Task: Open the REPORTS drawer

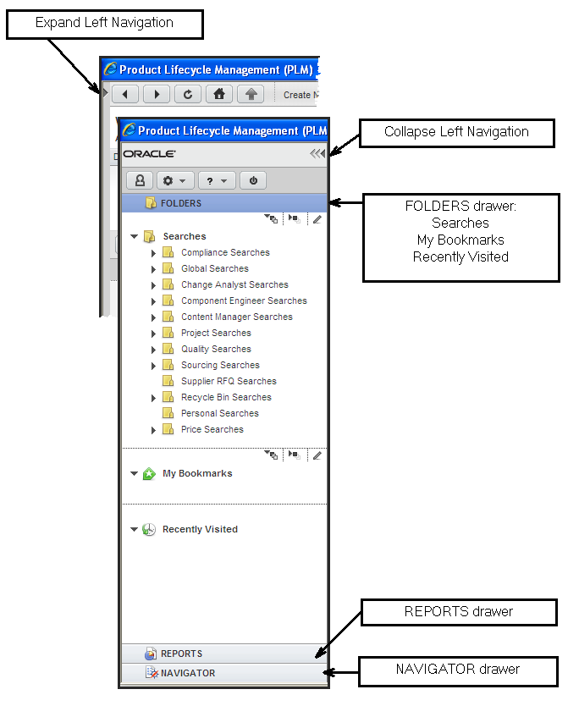Action: [224, 654]
